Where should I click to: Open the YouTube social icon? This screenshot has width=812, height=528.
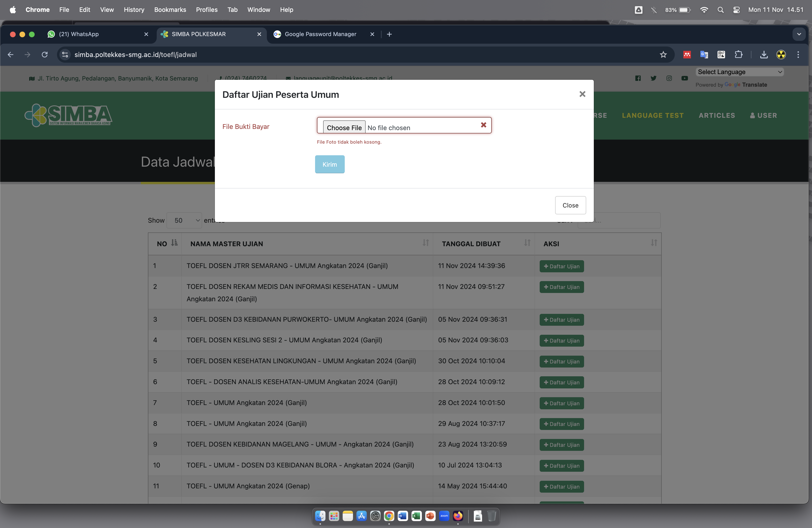tap(685, 78)
